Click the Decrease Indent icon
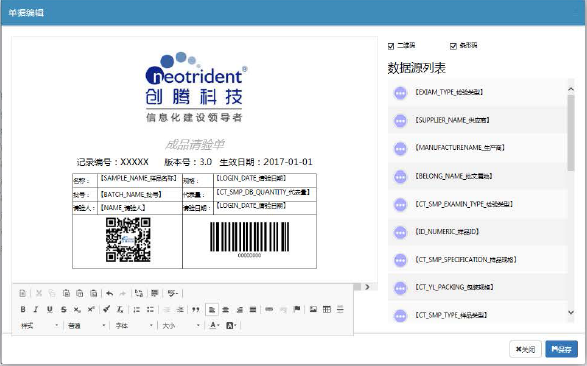Image resolution: width=587 pixels, height=366 pixels. tap(167, 309)
